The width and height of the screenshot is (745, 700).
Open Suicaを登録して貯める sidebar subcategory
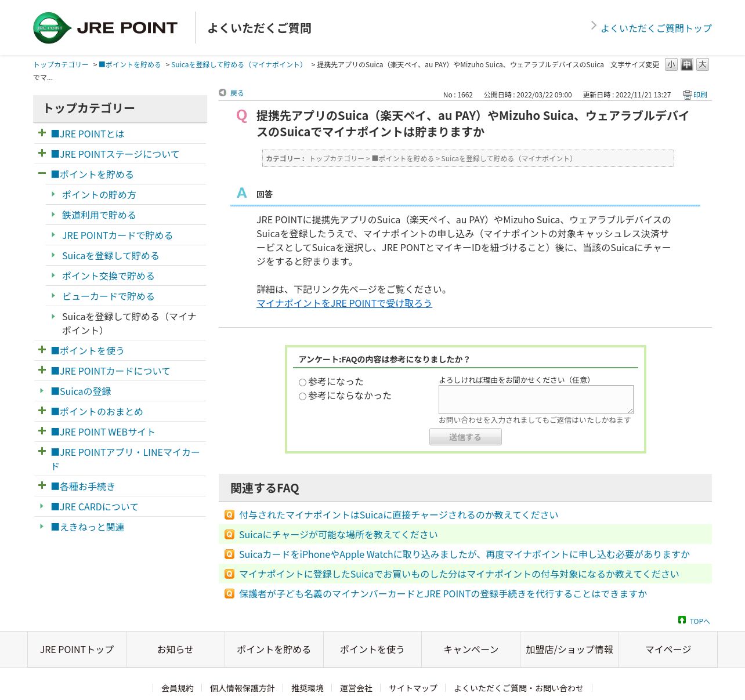point(110,256)
